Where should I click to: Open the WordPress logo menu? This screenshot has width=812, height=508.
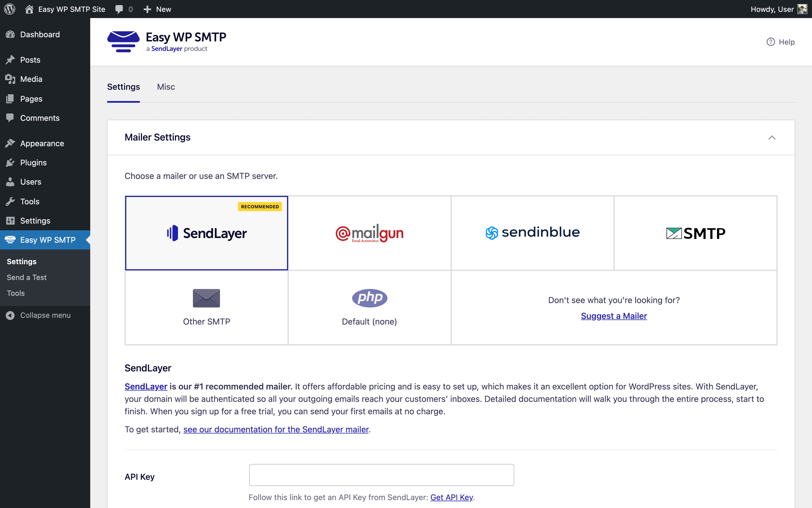click(x=10, y=9)
